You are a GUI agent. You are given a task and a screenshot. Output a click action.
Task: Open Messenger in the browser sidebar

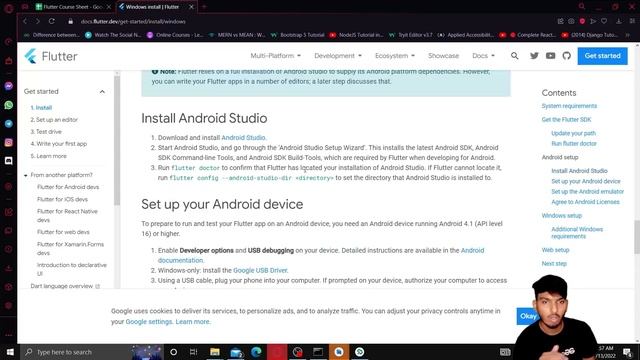tap(9, 86)
